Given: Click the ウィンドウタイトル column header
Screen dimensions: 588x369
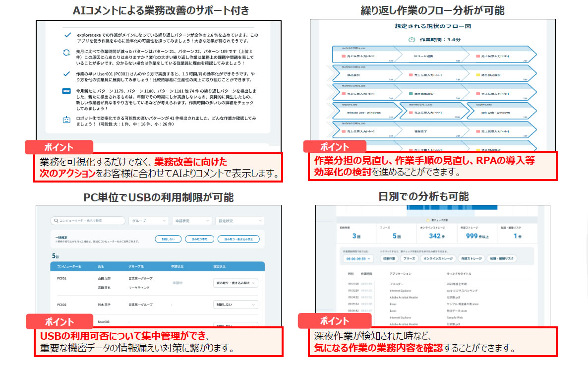Looking at the screenshot, I should pyautogui.click(x=459, y=274).
